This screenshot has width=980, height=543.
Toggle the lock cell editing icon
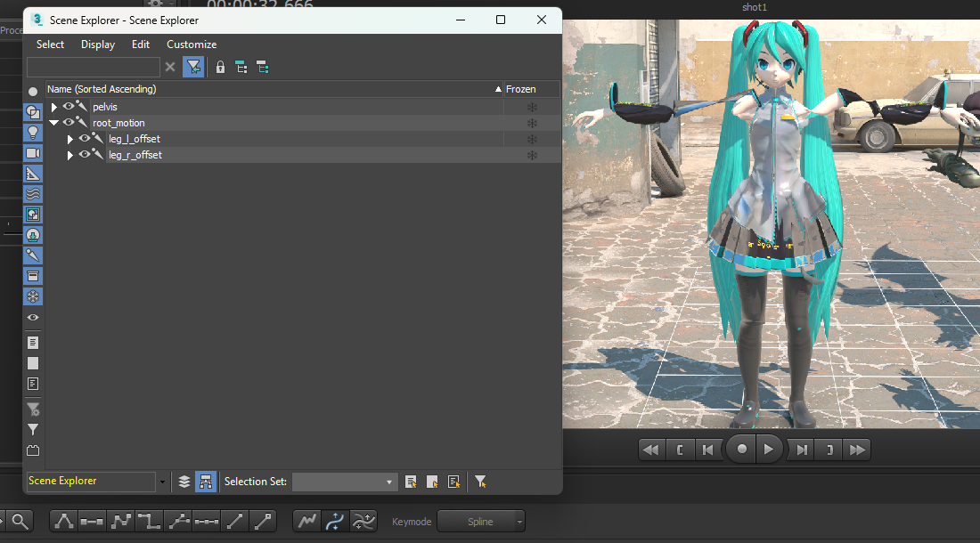click(220, 67)
